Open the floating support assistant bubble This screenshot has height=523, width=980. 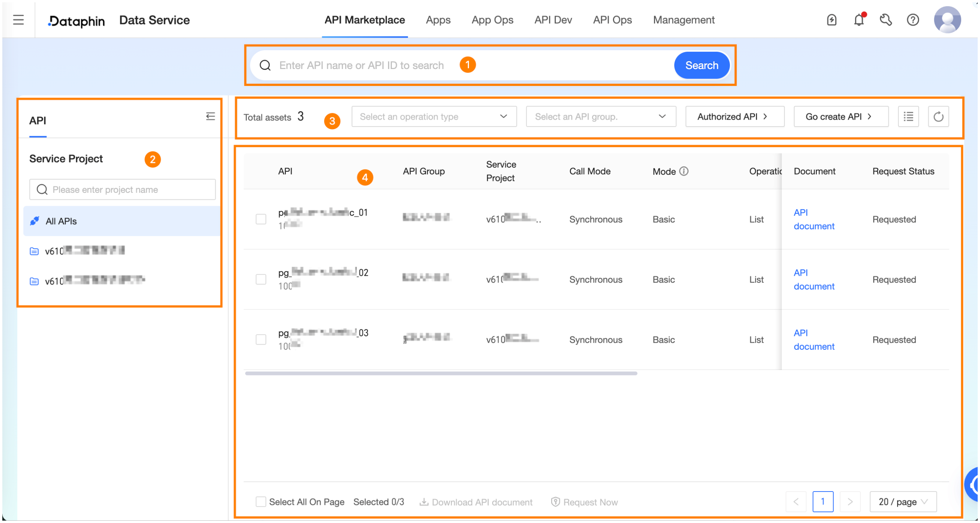tap(972, 485)
